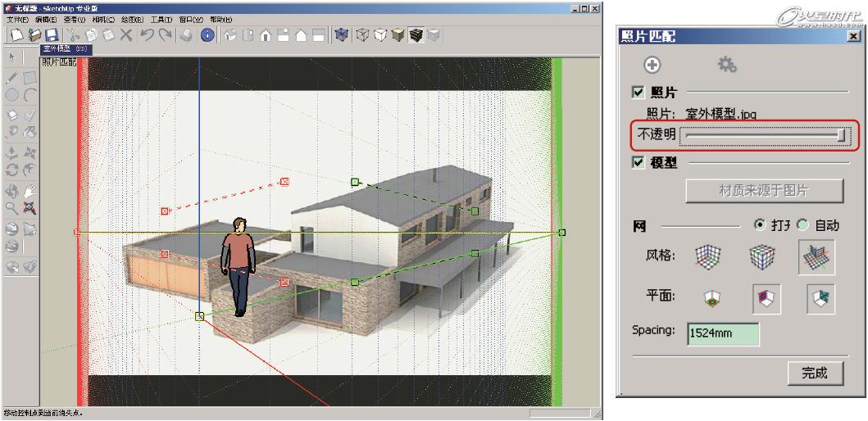This screenshot has height=421, width=868.
Task: Switch to the Front view house icon
Action: [x=266, y=35]
